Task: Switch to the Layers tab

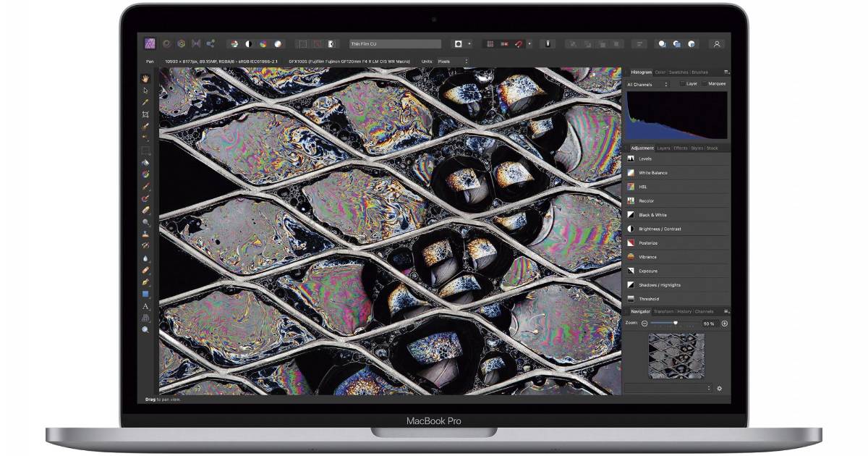Action: (x=663, y=148)
